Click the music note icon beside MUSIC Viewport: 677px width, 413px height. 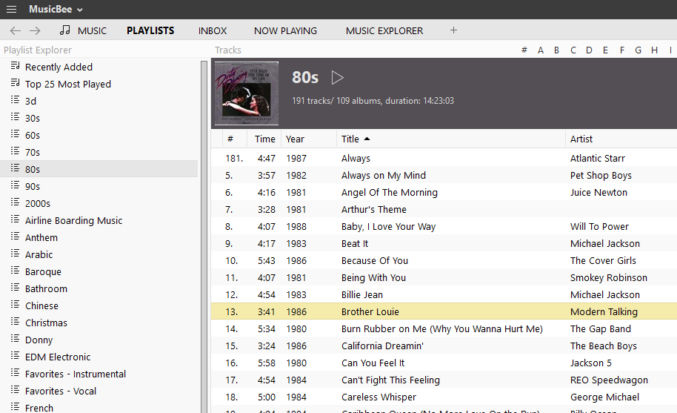point(65,30)
